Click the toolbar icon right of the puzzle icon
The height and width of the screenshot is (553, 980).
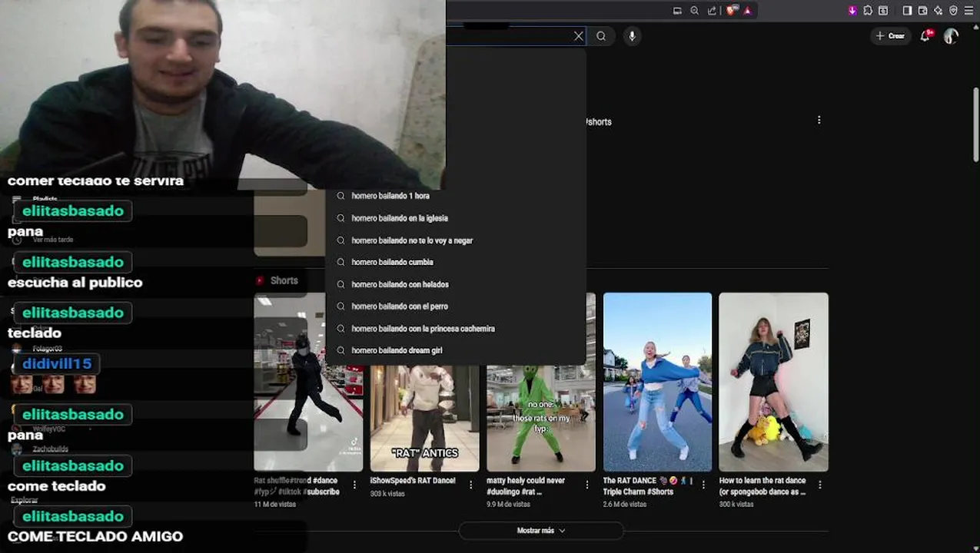(883, 11)
